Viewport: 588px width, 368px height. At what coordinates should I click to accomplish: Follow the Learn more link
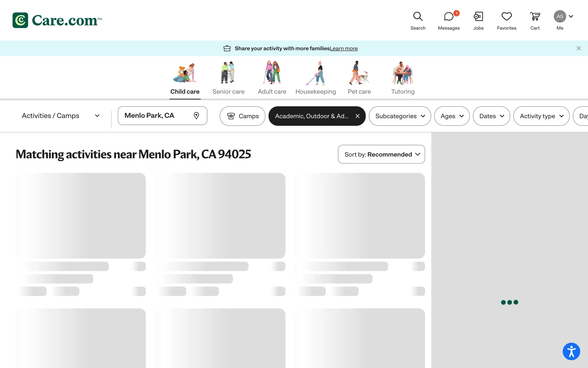[x=344, y=48]
